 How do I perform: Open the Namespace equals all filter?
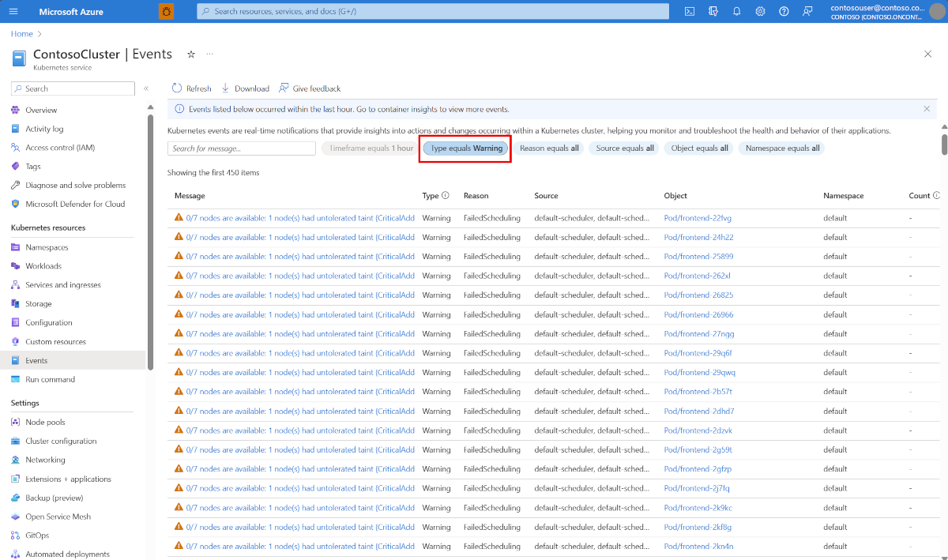click(x=782, y=148)
